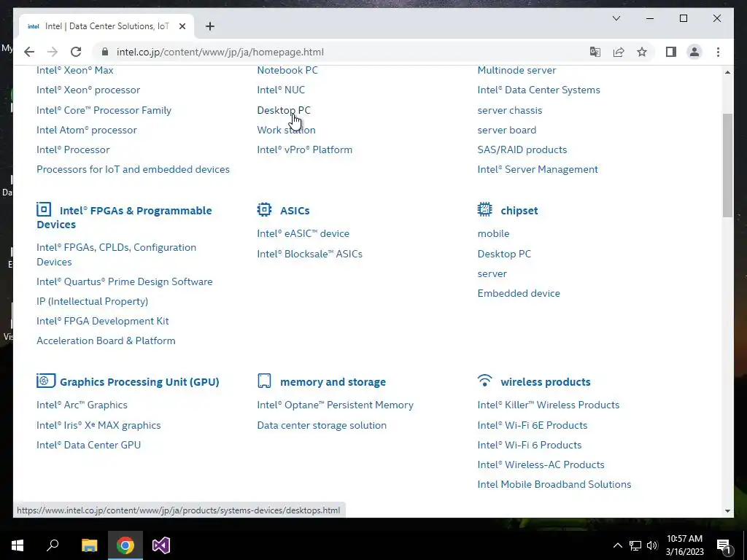Open taskbar search magnifier
The height and width of the screenshot is (560, 747).
pos(53,545)
